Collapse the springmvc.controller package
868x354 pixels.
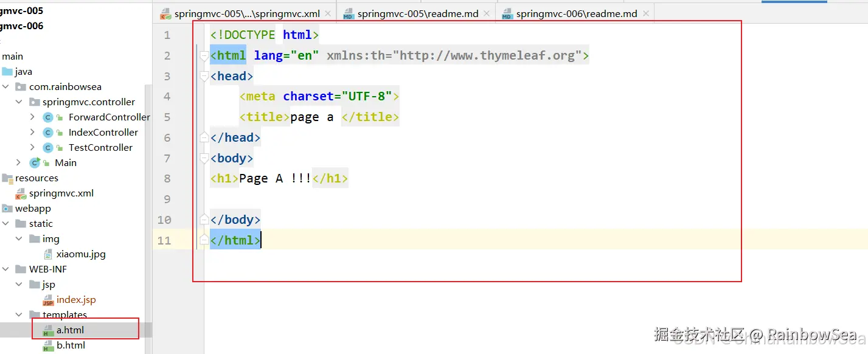19,102
